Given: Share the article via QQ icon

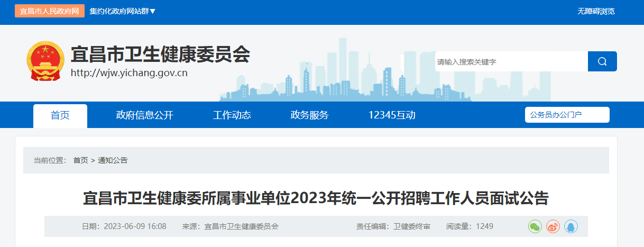Looking at the screenshot, I should (x=571, y=226).
